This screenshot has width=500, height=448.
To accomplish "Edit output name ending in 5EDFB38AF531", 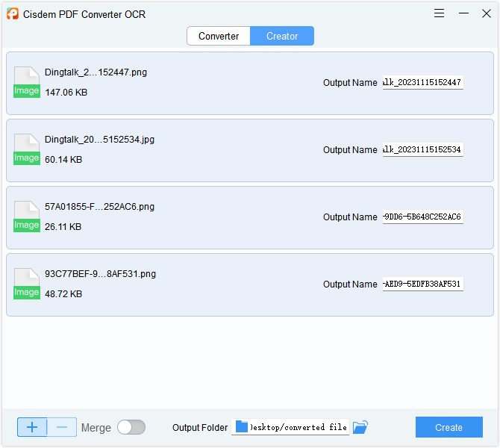I will [x=423, y=284].
